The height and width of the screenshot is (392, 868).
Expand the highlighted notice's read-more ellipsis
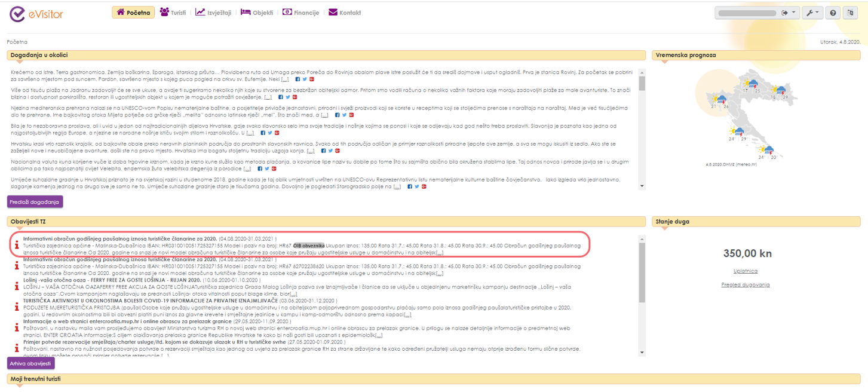440,253
